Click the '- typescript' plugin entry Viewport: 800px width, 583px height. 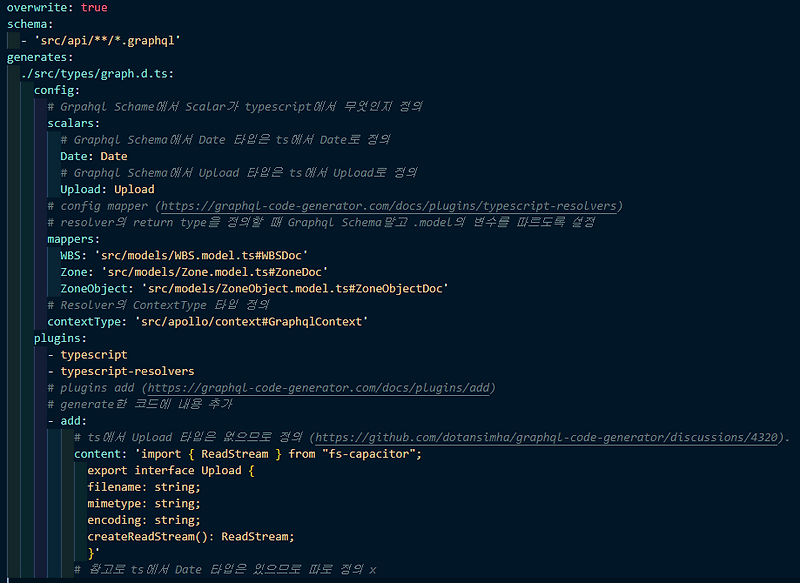(87, 355)
